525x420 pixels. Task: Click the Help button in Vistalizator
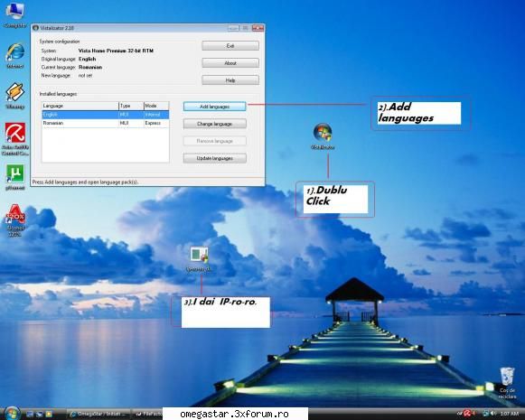point(230,80)
